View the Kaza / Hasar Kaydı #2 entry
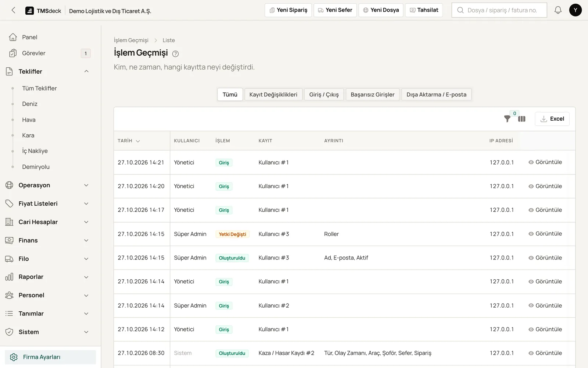 click(545, 353)
